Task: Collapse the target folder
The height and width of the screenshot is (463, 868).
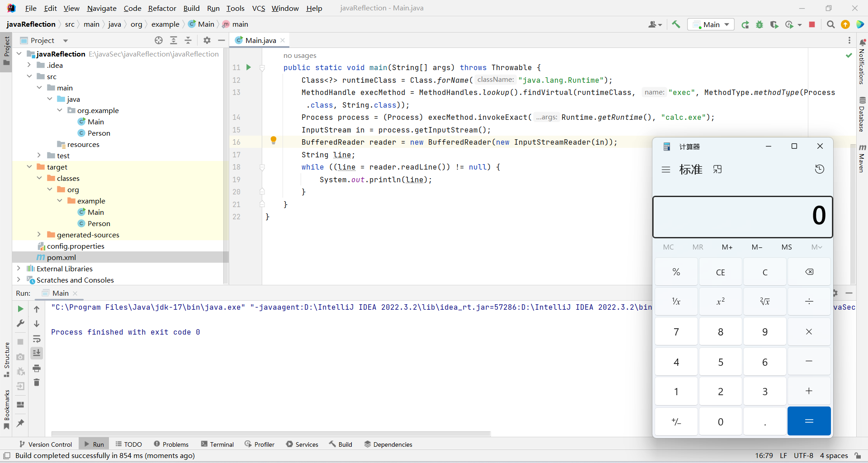Action: coord(29,167)
